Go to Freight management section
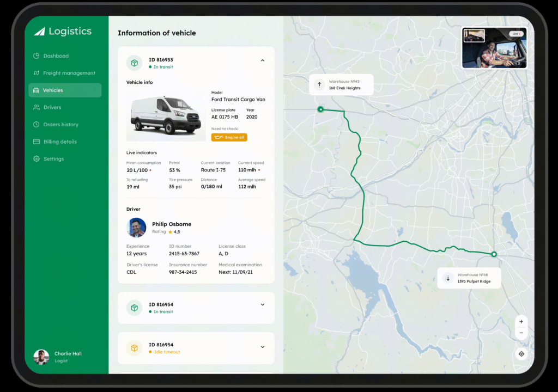Screen dimensions: 558x392 tap(69, 73)
